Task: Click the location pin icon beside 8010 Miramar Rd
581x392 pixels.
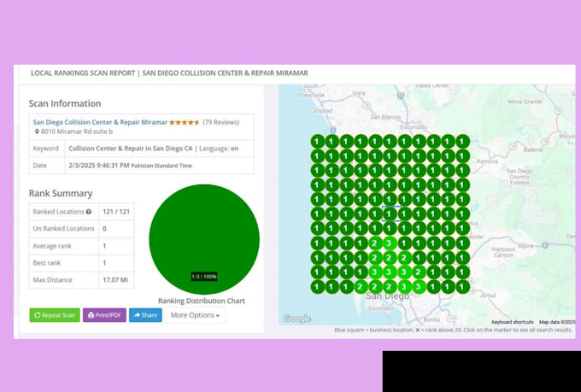Action: pyautogui.click(x=37, y=132)
